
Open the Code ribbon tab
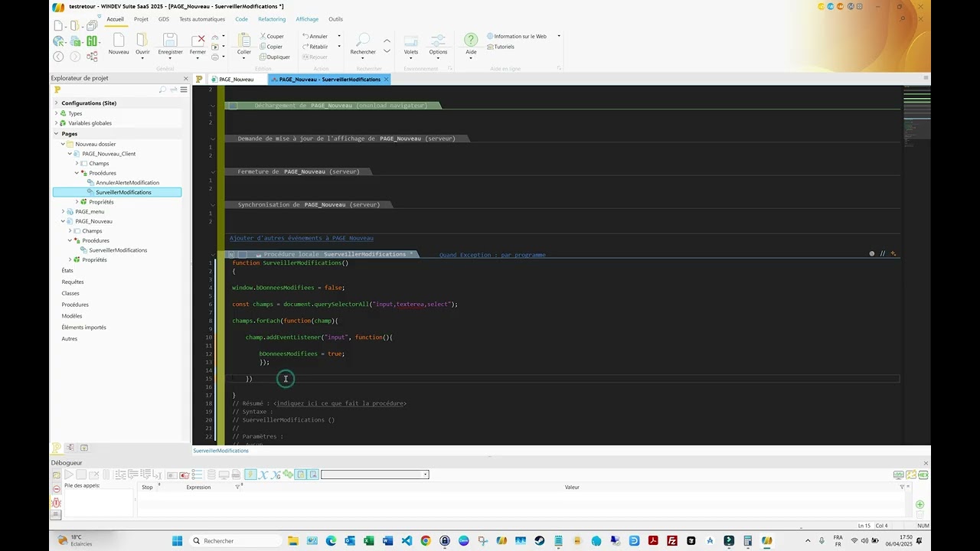[x=241, y=19]
